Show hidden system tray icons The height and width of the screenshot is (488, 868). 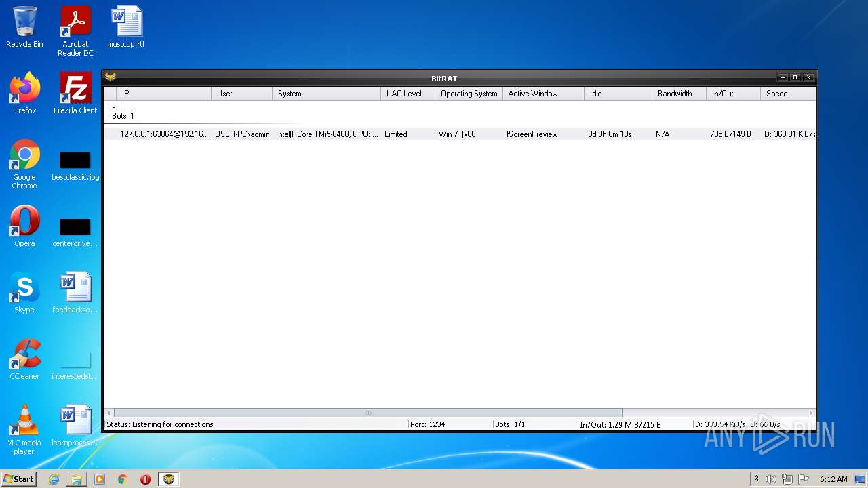756,479
